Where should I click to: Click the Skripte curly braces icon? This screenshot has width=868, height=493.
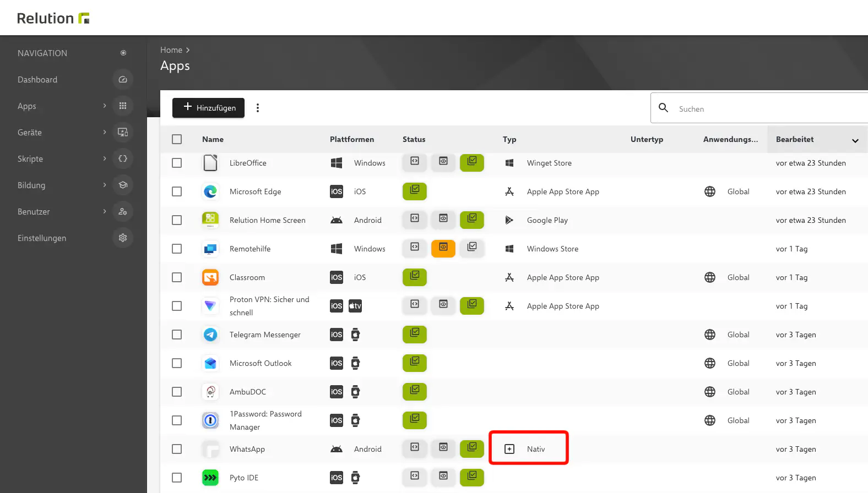tap(123, 158)
